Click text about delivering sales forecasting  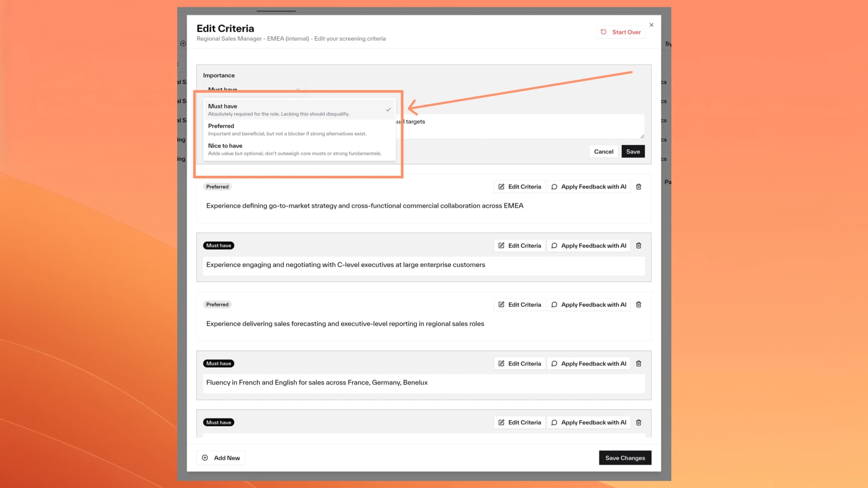coord(345,324)
